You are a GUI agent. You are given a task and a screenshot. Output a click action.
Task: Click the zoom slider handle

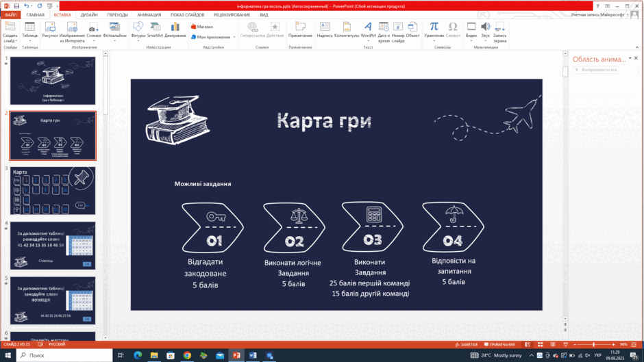(x=593, y=344)
